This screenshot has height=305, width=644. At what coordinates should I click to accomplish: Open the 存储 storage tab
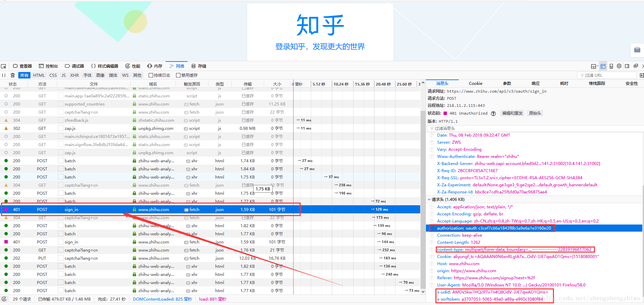[199, 66]
